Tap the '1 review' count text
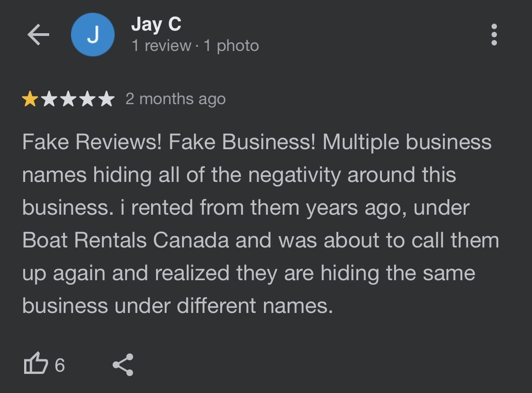Image resolution: width=532 pixels, height=393 pixels. point(161,45)
